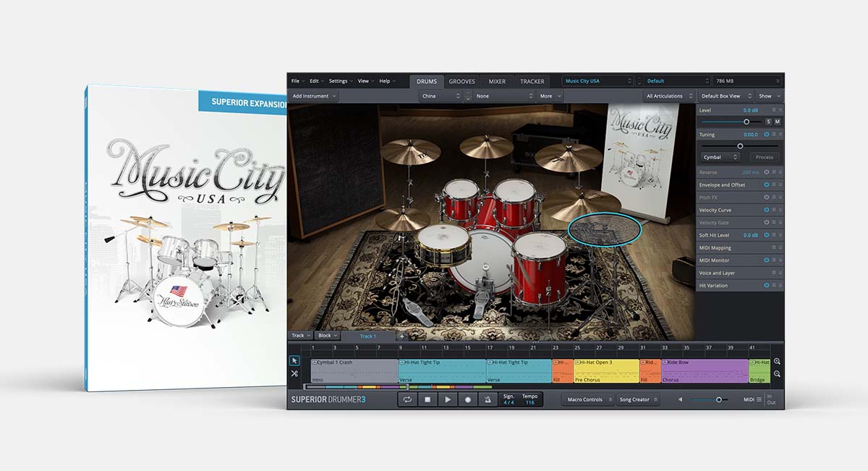The width and height of the screenshot is (868, 471).
Task: Expand the Show dropdown
Action: click(769, 96)
